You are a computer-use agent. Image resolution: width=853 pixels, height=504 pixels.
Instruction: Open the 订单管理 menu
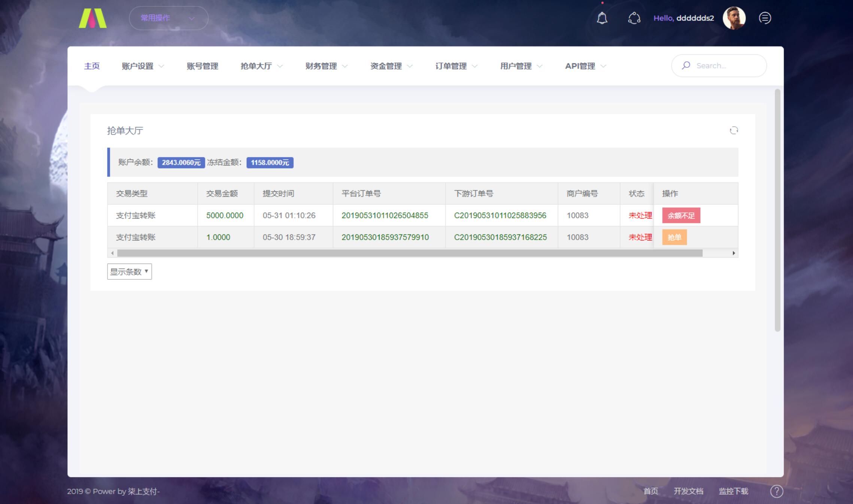(456, 66)
